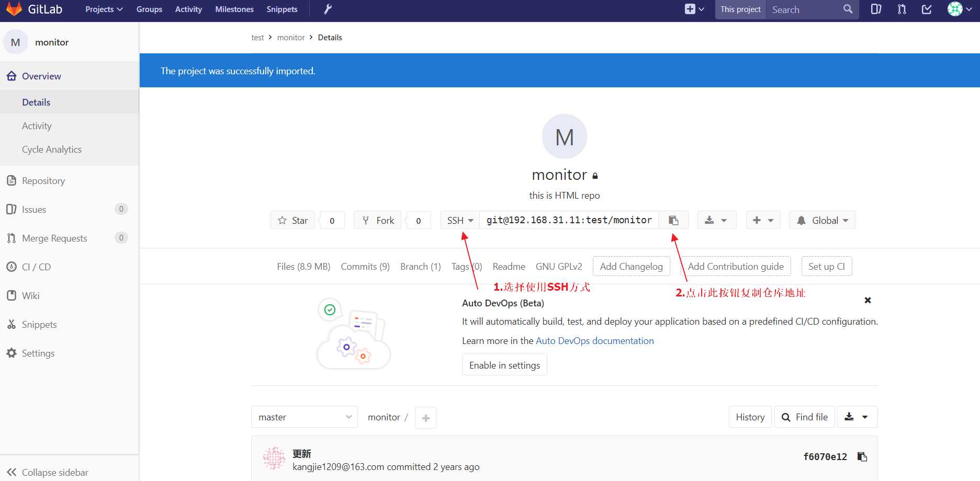Open the GNU GPLv2 license link

click(x=559, y=267)
